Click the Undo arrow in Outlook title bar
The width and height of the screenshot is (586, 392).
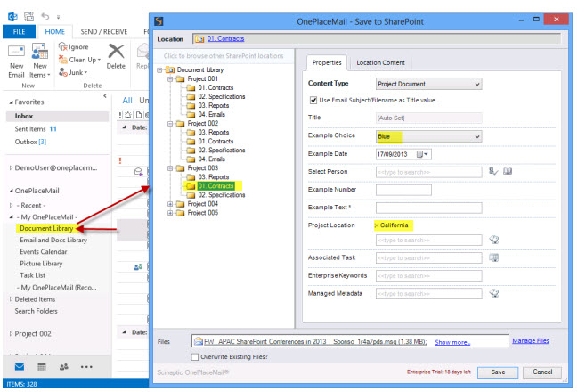[45, 16]
